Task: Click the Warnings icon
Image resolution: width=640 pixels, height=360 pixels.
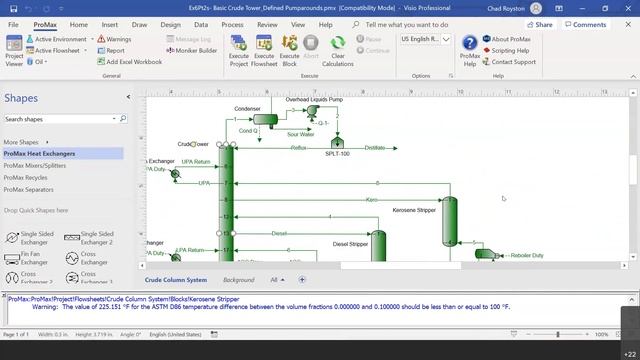Action: 101,39
